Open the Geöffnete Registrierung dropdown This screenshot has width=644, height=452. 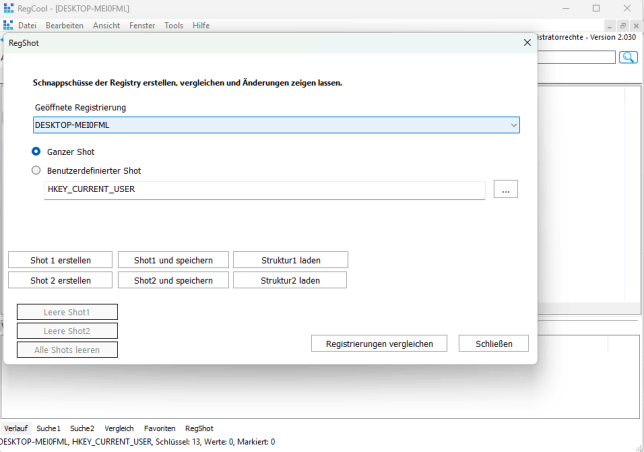[276, 125]
